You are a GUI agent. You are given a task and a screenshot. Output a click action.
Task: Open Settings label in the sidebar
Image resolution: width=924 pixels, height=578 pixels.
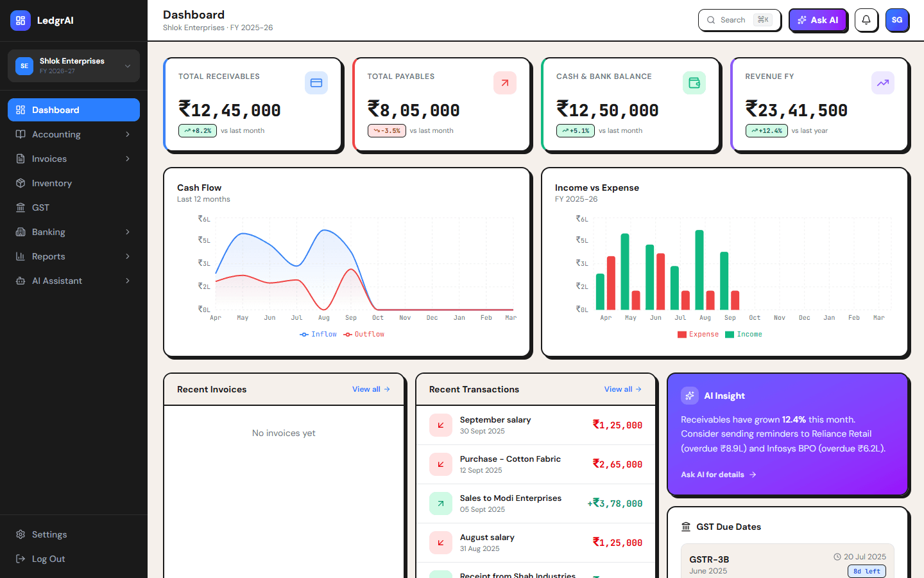click(49, 534)
